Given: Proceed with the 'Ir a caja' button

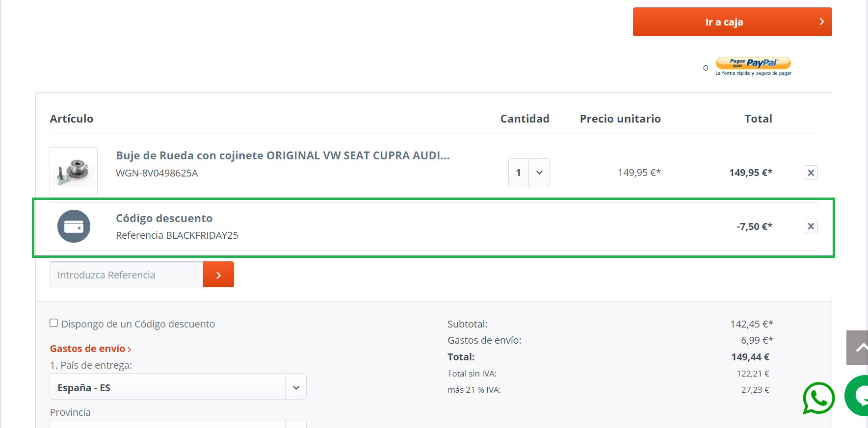Looking at the screenshot, I should click(x=732, y=22).
